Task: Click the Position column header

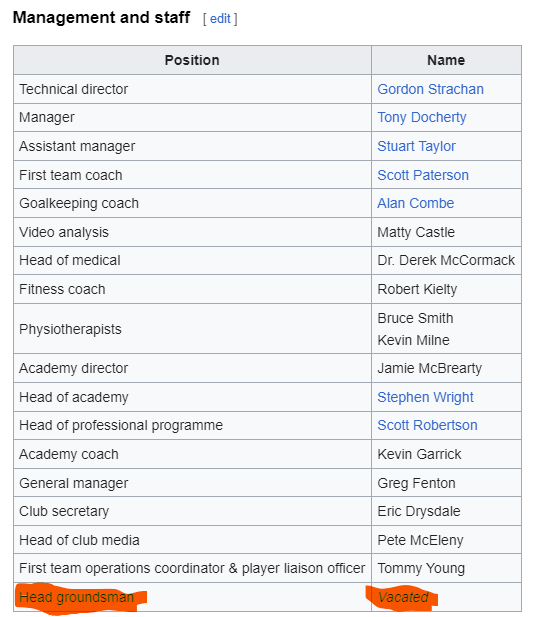Action: pos(192,60)
